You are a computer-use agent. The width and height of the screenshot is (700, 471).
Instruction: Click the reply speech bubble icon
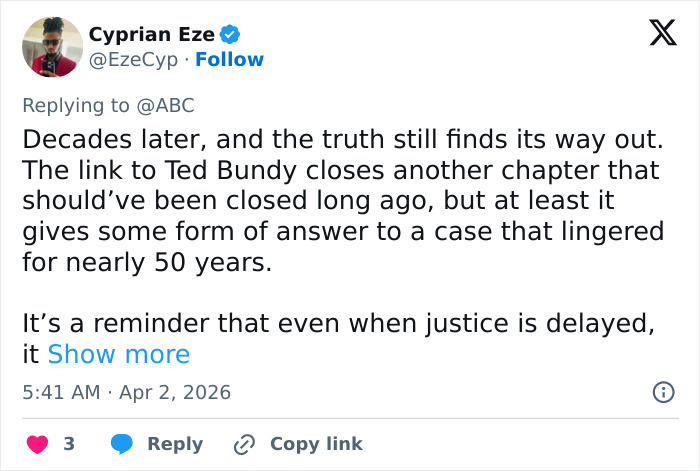click(x=122, y=444)
